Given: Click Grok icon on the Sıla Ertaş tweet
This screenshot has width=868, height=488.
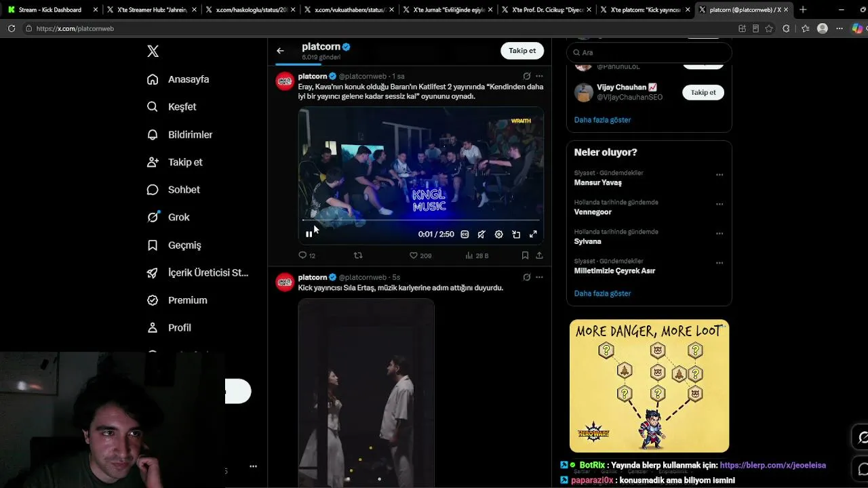Looking at the screenshot, I should click(527, 277).
